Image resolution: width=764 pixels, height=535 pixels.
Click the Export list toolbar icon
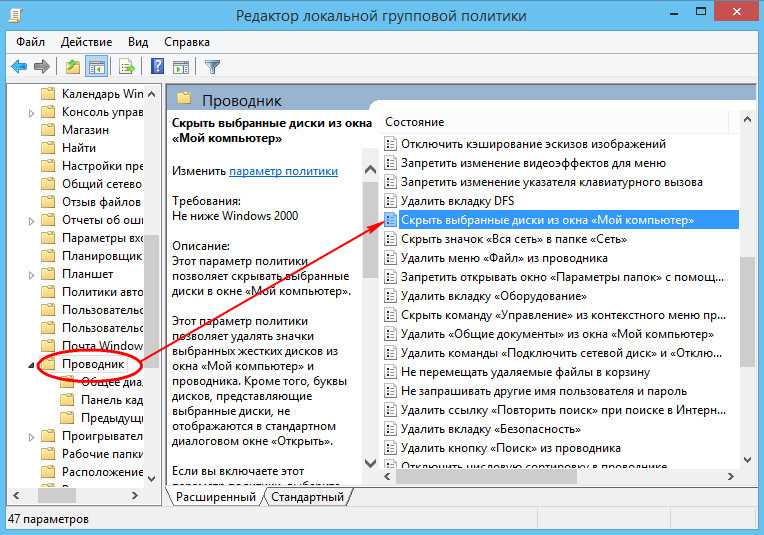pyautogui.click(x=127, y=66)
